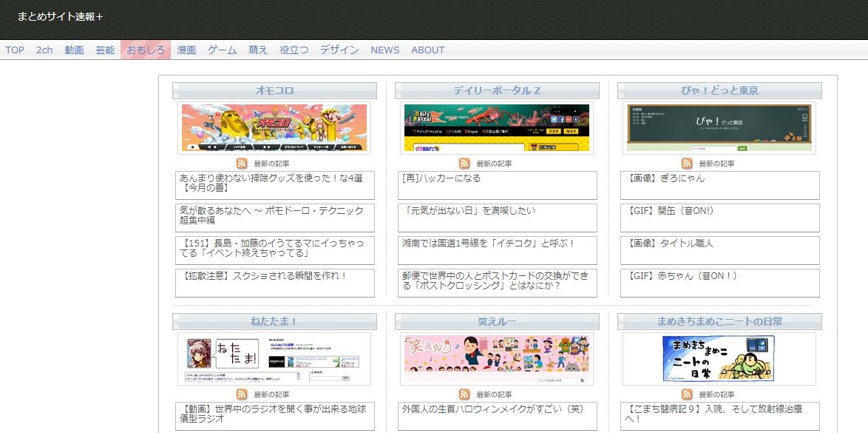
Task: Open article あんまり使わない掃除グッズを使った！な4選
Action: point(275,185)
